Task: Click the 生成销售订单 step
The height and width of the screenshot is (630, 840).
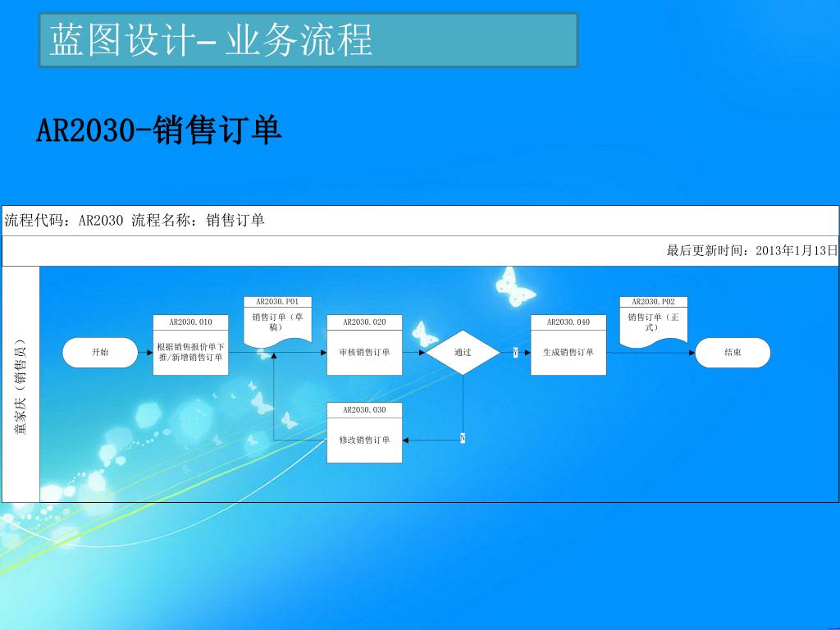Action: click(x=568, y=353)
